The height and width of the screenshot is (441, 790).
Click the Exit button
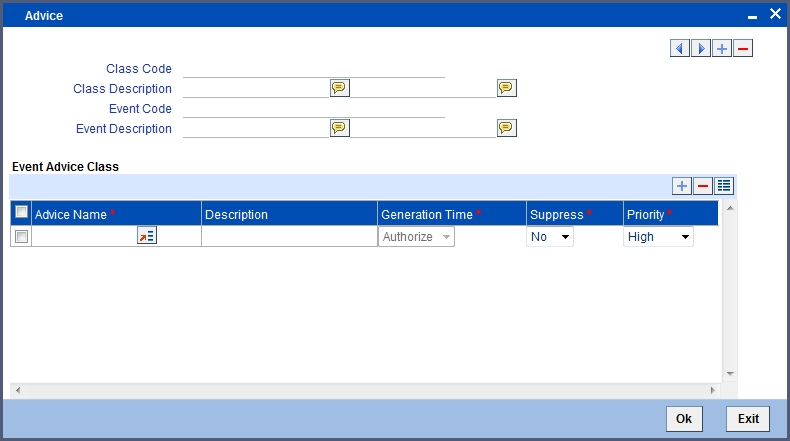(x=748, y=419)
